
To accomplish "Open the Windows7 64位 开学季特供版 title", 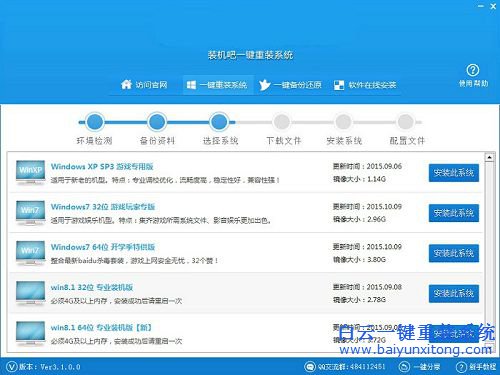I will tap(103, 247).
